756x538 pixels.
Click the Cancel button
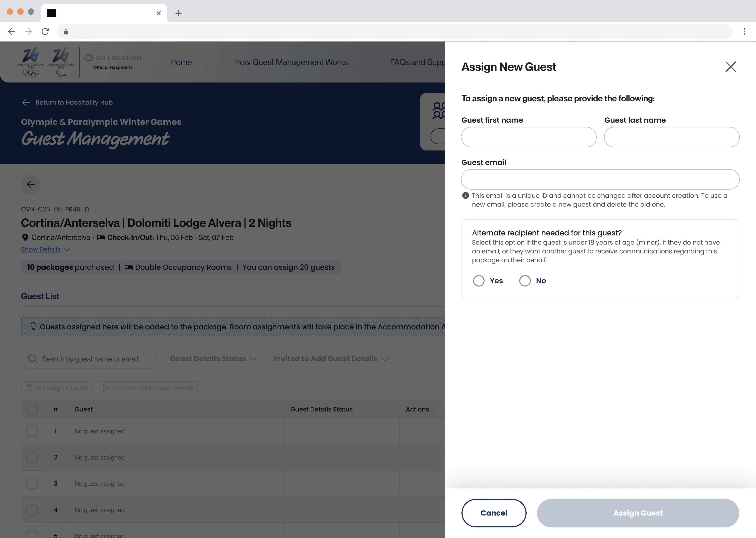[x=494, y=513]
